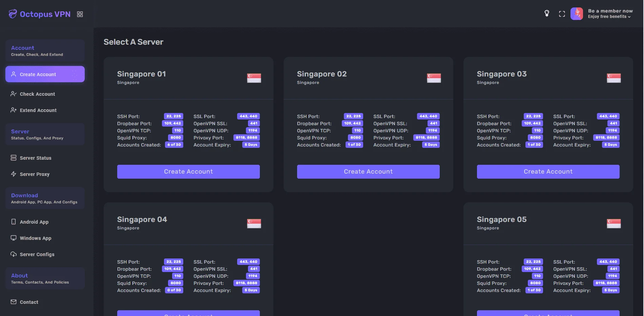Click Dropbear Port '109, 442' badge in Singapore 05

[x=532, y=269]
